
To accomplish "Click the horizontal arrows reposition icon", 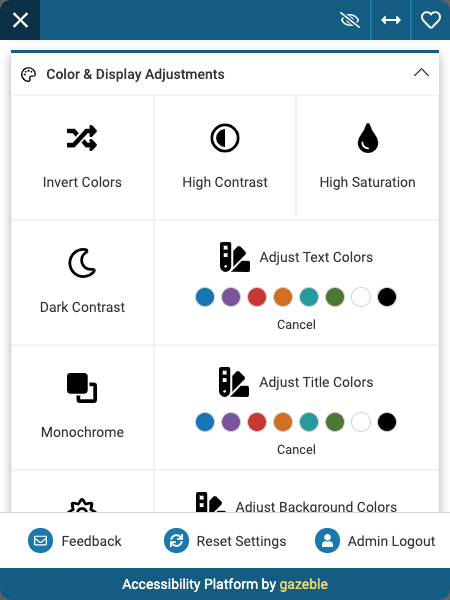I will pos(391,20).
